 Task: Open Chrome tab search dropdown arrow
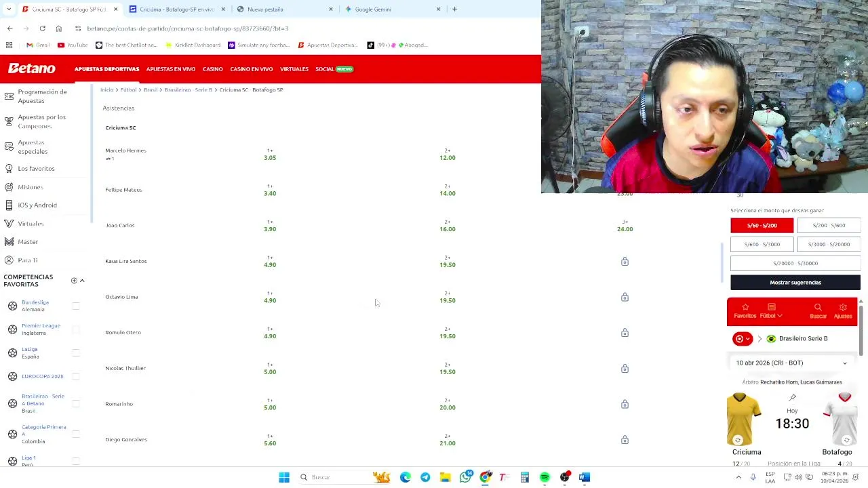(8, 9)
